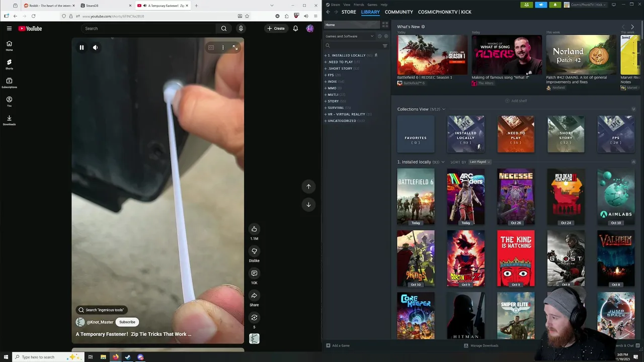The width and height of the screenshot is (644, 362).
Task: Expand the 1. INSTALLED LOCALLY collection
Action: pyautogui.click(x=326, y=55)
